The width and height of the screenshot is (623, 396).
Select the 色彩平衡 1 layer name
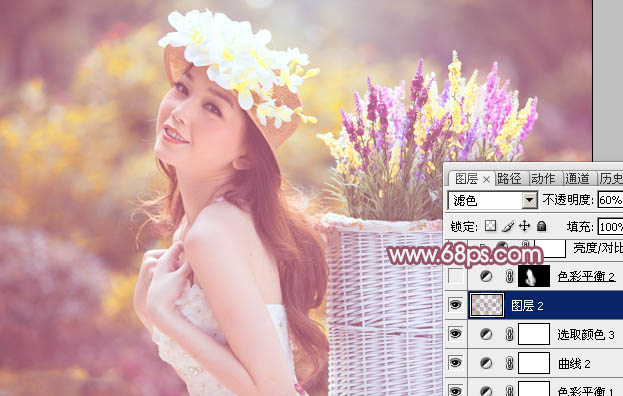[586, 391]
